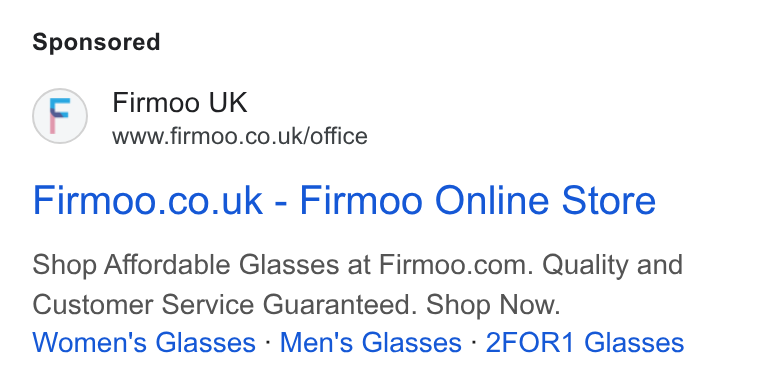
Task: Click the Firmoo F logo favicon
Action: pyautogui.click(x=60, y=116)
